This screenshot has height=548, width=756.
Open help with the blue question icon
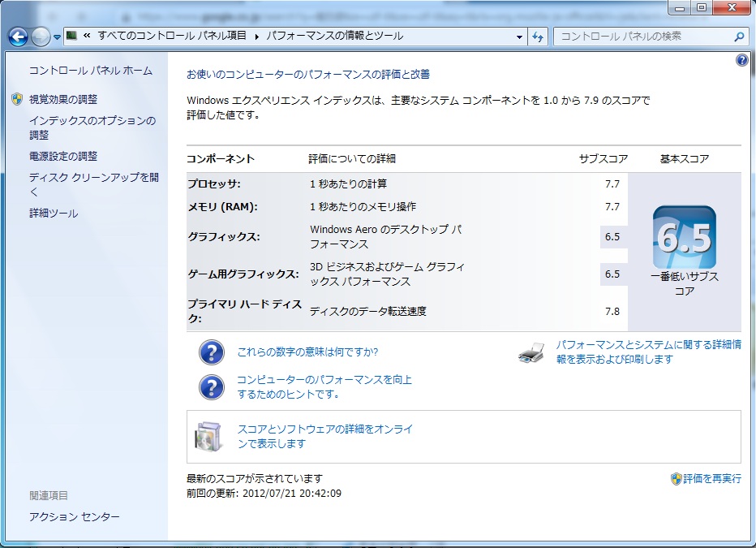(741, 60)
